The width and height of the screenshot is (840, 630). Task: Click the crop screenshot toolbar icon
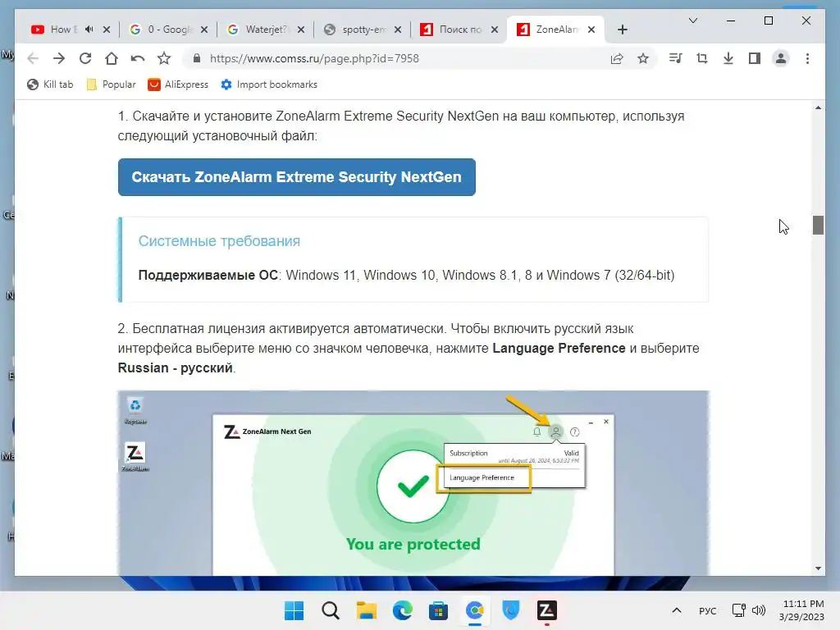click(x=702, y=58)
